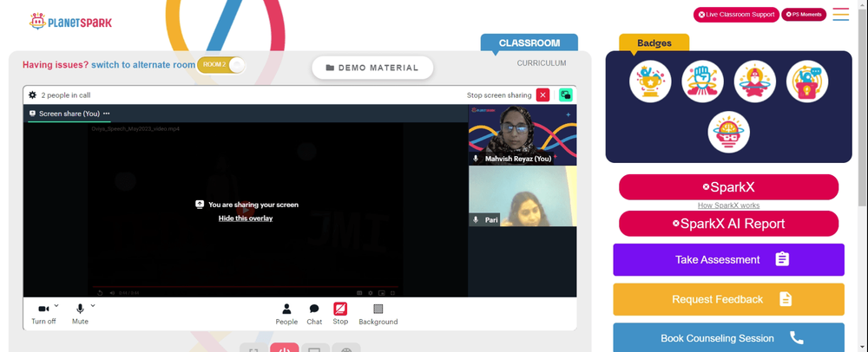Open Screen share (You) options ellipsis
The width and height of the screenshot is (868, 352).
coord(106,114)
